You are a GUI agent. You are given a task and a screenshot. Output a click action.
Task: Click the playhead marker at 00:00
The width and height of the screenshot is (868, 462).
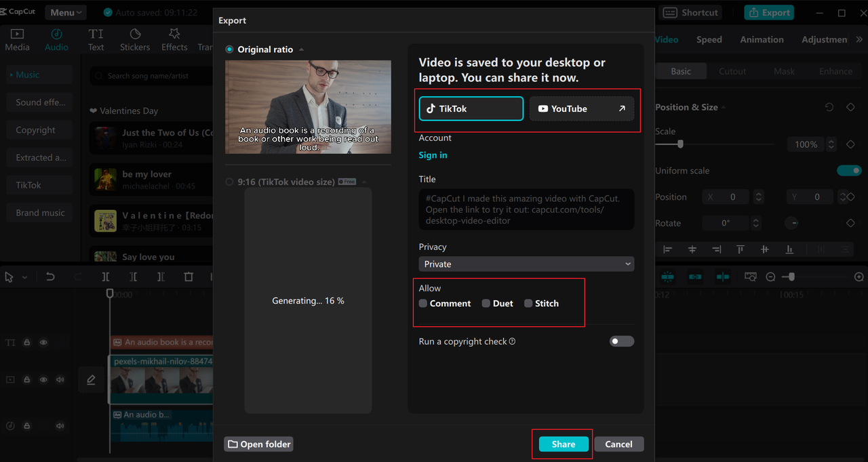tap(110, 294)
